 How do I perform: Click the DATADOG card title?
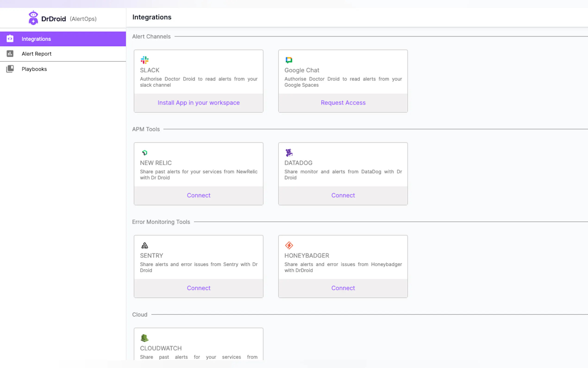[298, 163]
